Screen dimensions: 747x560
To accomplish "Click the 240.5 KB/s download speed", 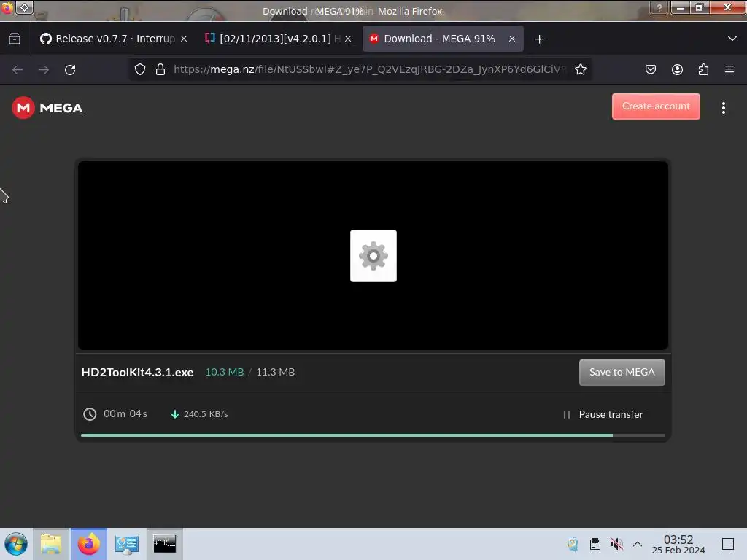I will 205,414.
